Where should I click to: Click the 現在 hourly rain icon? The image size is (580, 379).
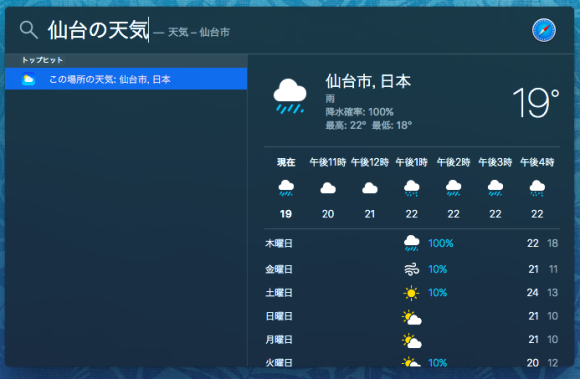click(x=286, y=187)
